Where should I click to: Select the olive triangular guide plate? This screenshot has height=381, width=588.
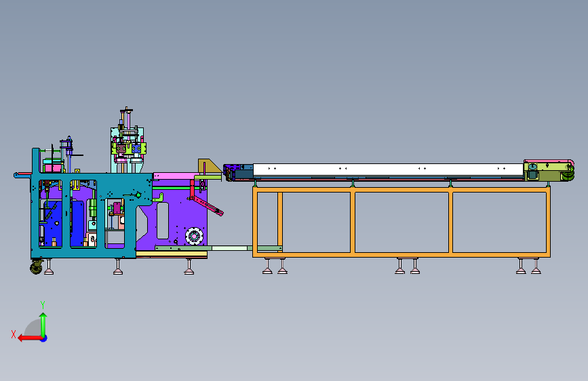pyautogui.click(x=210, y=165)
